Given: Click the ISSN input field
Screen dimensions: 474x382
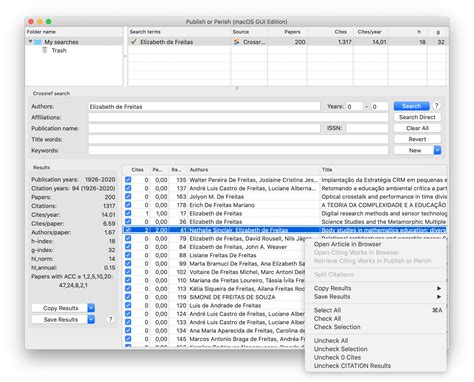Looking at the screenshot, I should pos(367,128).
